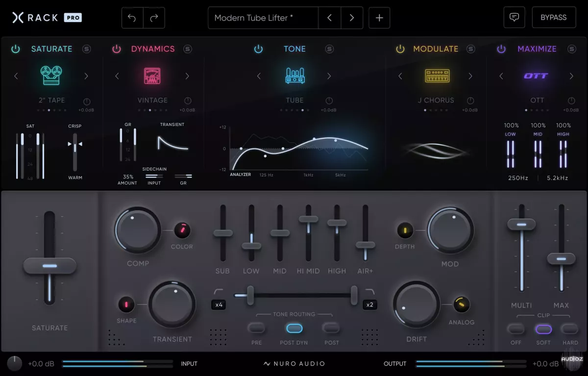This screenshot has height=376, width=588.
Task: Click the undo arrow icon
Action: (132, 18)
